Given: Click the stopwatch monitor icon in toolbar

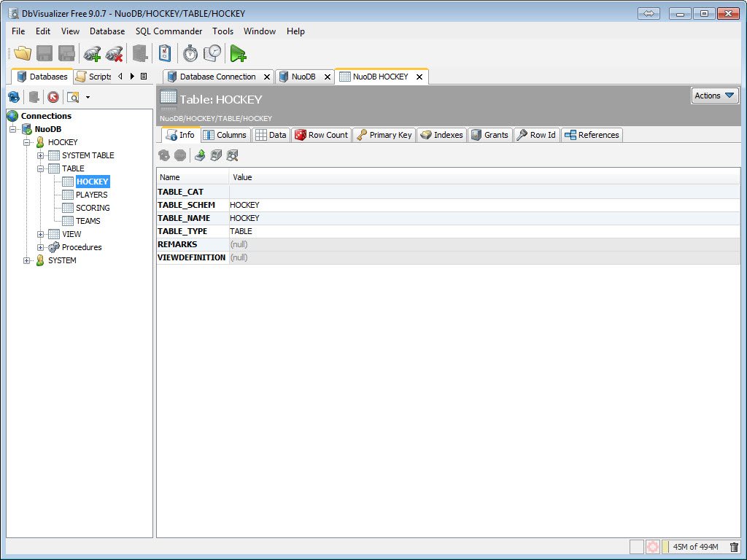Looking at the screenshot, I should pyautogui.click(x=190, y=53).
